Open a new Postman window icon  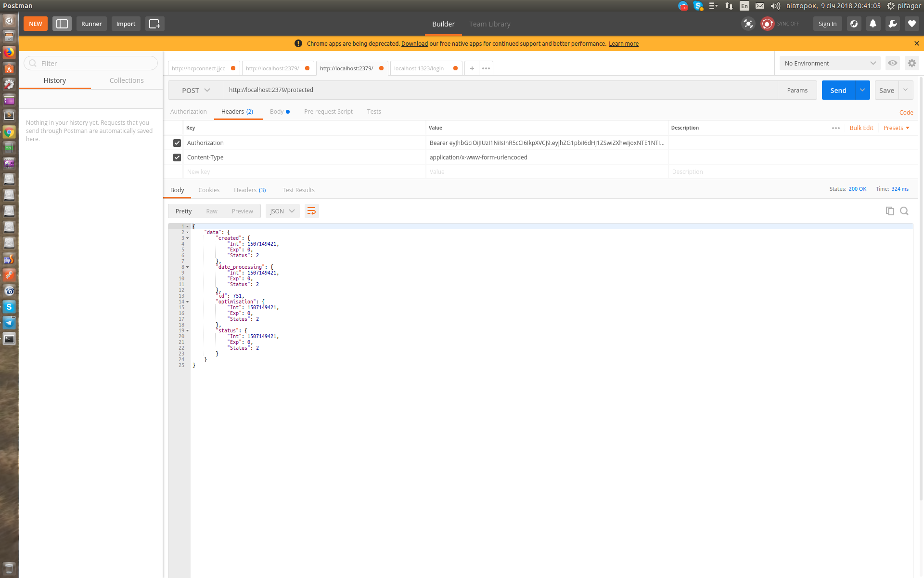point(154,24)
